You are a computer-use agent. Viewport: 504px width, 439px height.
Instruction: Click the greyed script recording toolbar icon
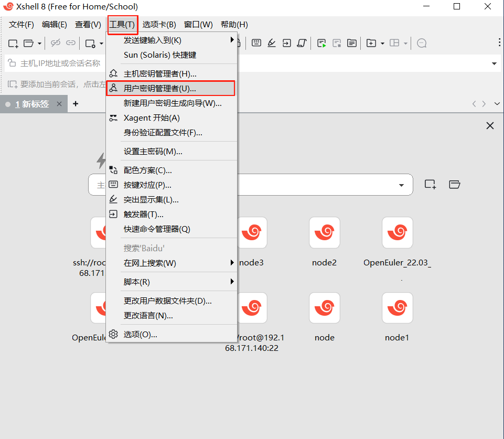pyautogui.click(x=337, y=43)
